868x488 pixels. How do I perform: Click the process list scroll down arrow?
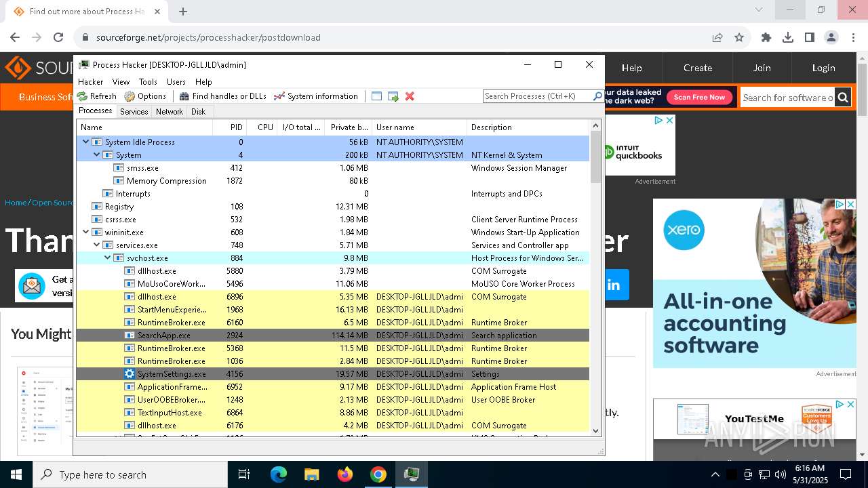point(596,430)
